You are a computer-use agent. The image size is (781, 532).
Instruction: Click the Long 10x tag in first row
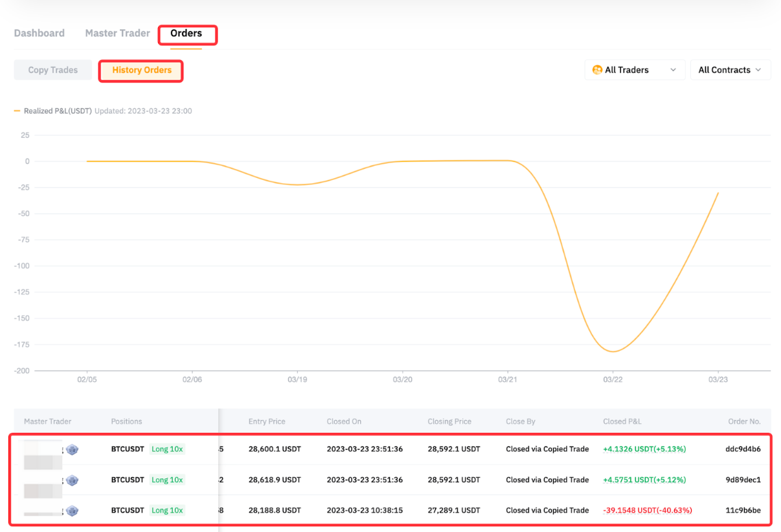[167, 449]
